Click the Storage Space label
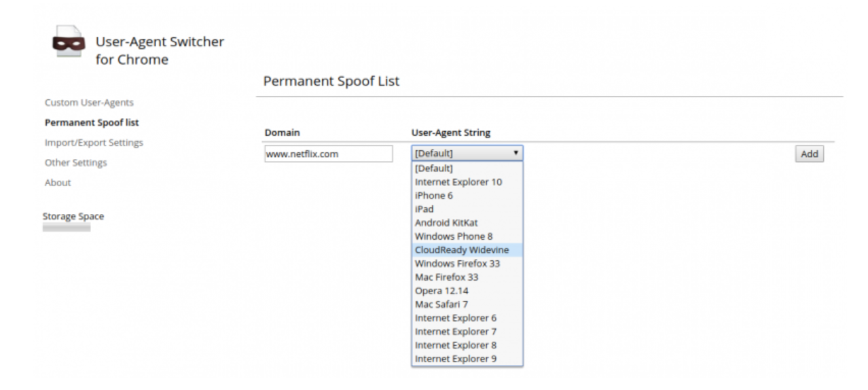The height and width of the screenshot is (390, 868). 73,216
